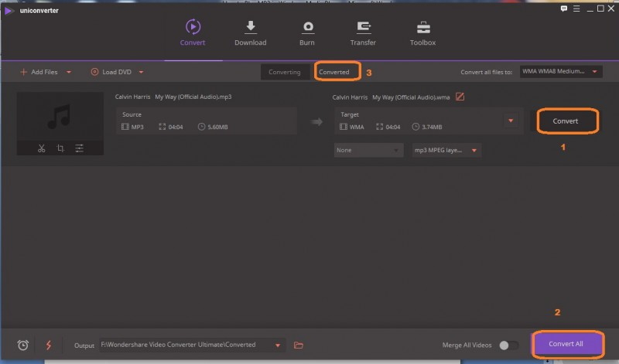Click the target size '3.74MB' text
Screen dimensions: 619x364
tap(432, 127)
